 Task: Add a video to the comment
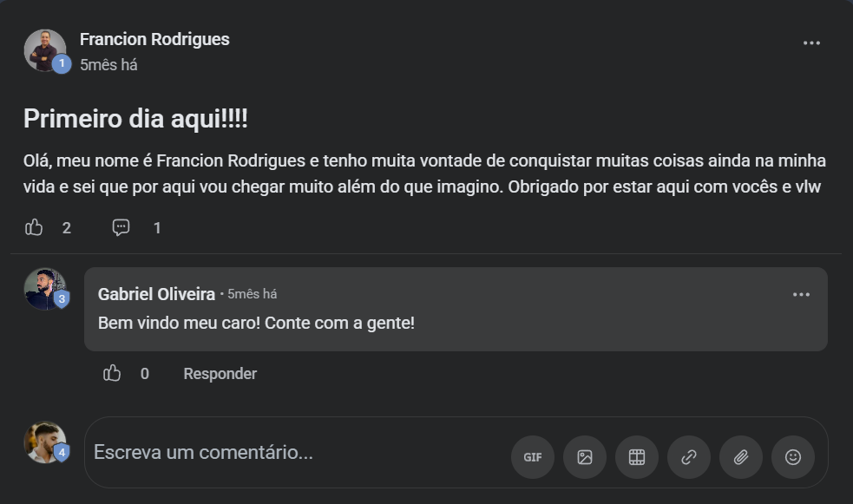coord(637,457)
